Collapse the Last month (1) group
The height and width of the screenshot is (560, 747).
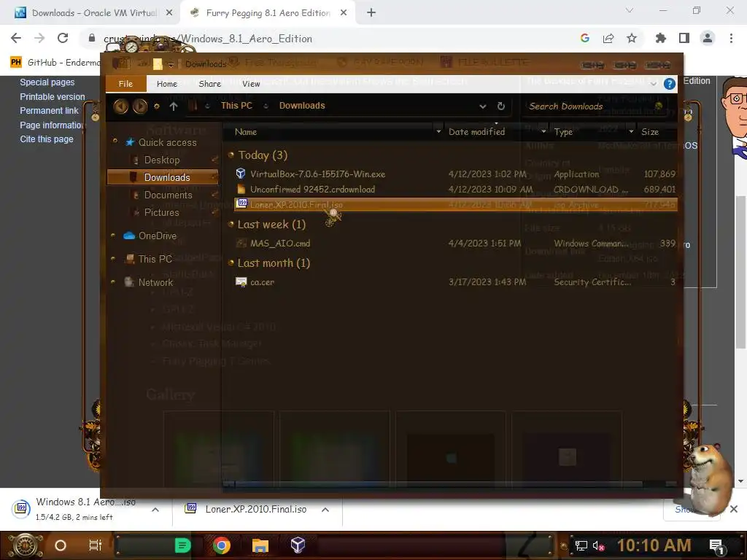coord(231,262)
